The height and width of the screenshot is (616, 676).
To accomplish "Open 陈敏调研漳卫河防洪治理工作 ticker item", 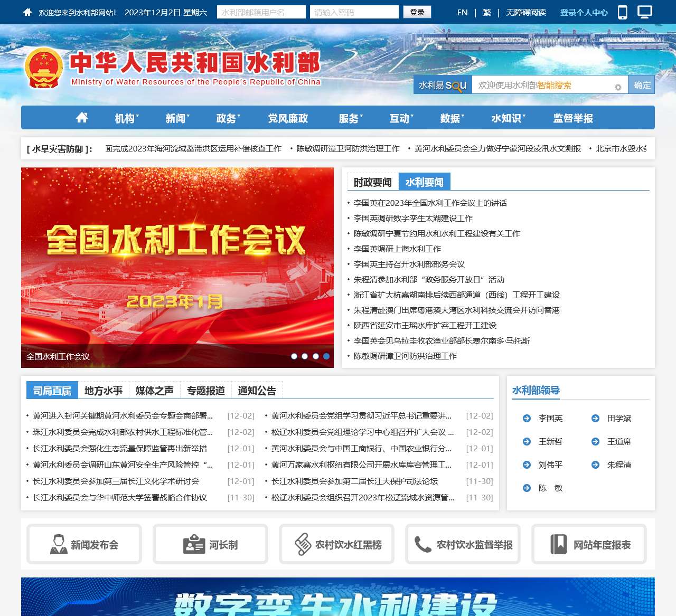I will tap(348, 149).
